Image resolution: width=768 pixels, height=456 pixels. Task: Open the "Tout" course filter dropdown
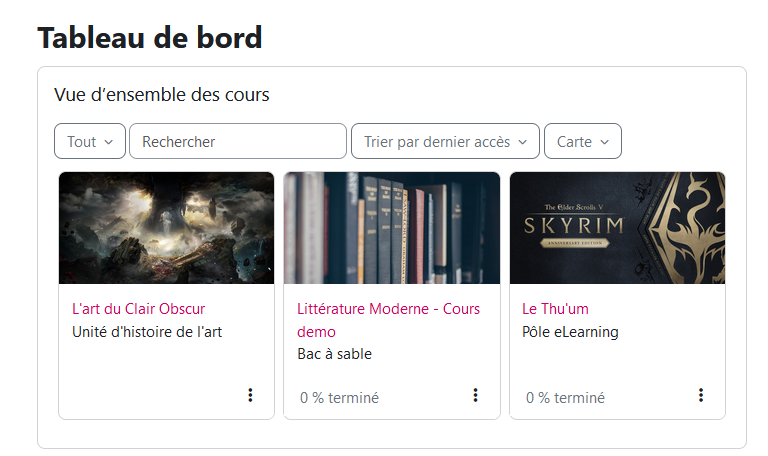[x=90, y=142]
